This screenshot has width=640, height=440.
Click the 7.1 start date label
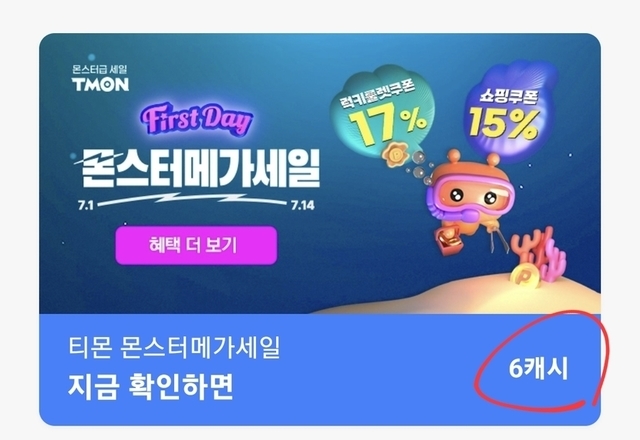[86, 205]
